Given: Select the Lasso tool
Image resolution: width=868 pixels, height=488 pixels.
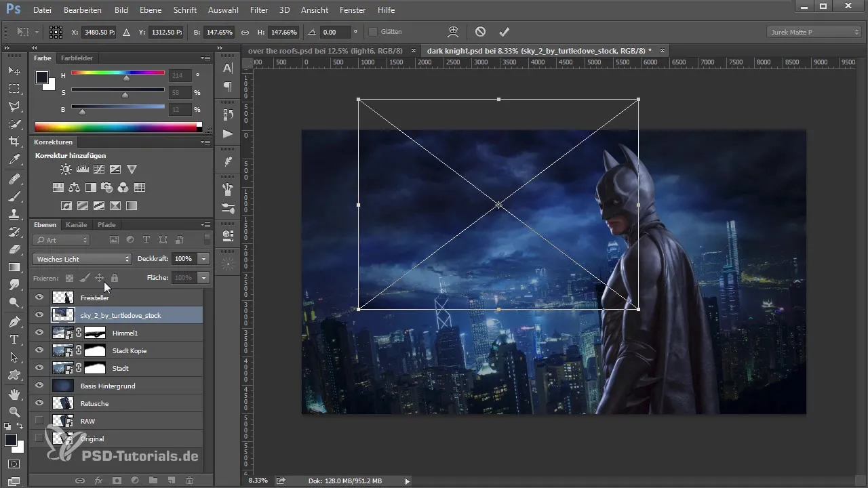Looking at the screenshot, I should (x=14, y=106).
